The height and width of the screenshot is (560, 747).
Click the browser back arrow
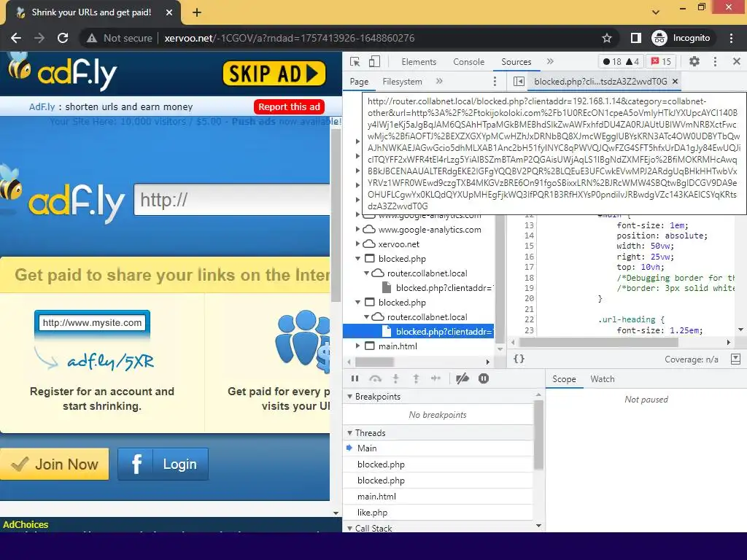point(16,38)
